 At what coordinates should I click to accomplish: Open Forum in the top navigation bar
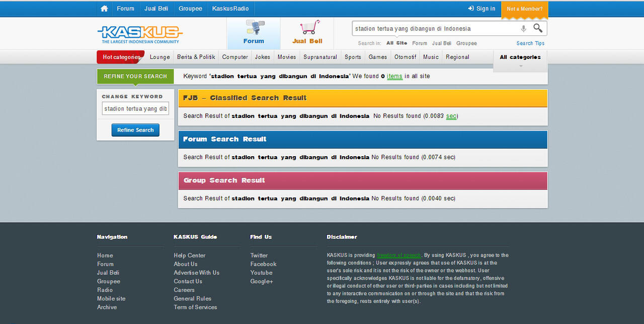125,9
